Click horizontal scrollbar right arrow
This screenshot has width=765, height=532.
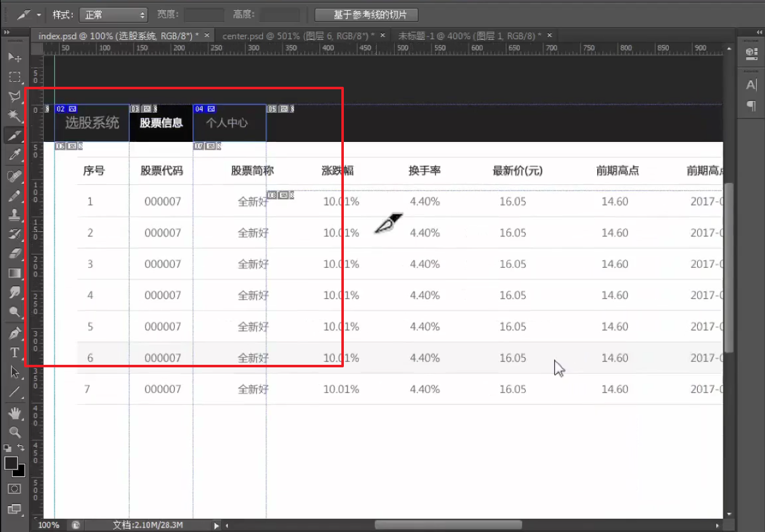pyautogui.click(x=719, y=525)
